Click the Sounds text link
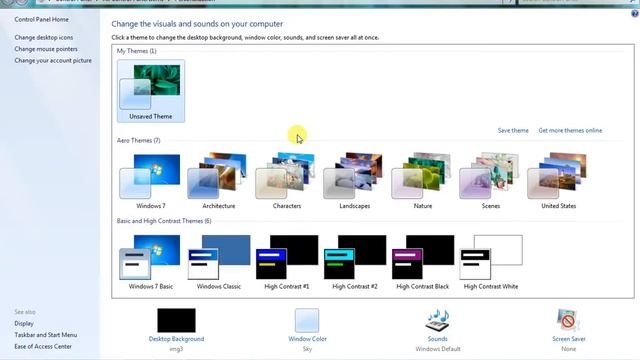 (x=438, y=339)
